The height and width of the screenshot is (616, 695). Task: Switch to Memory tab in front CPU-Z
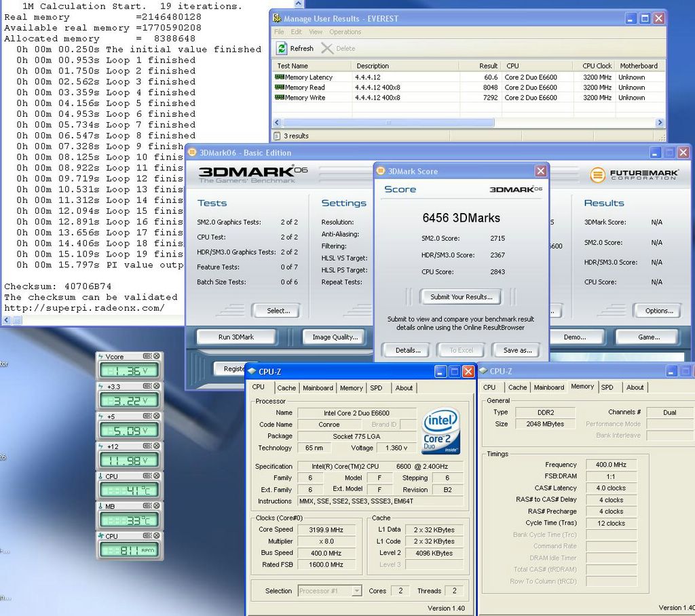click(351, 388)
